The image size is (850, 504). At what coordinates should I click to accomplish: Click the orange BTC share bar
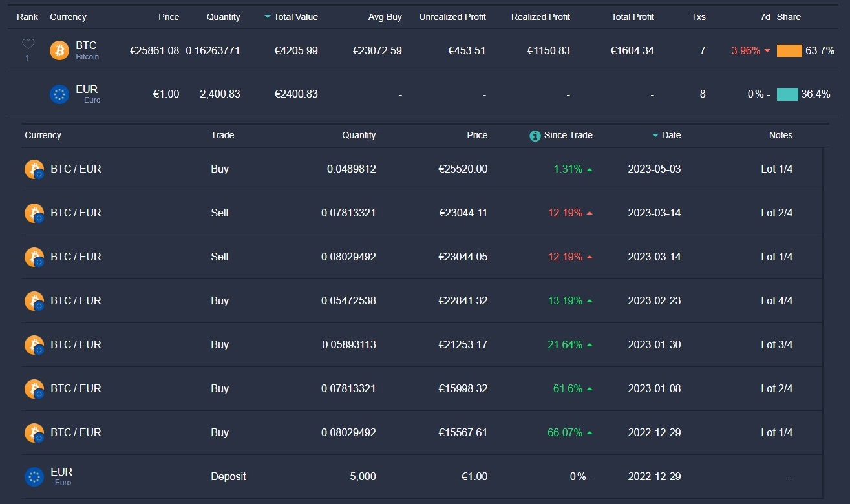[x=789, y=50]
